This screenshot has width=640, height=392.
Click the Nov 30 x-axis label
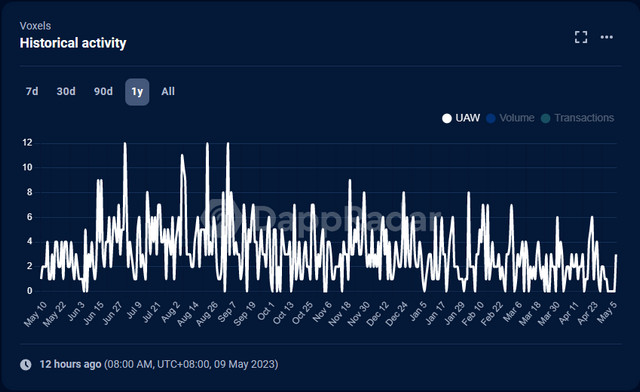[359, 314]
